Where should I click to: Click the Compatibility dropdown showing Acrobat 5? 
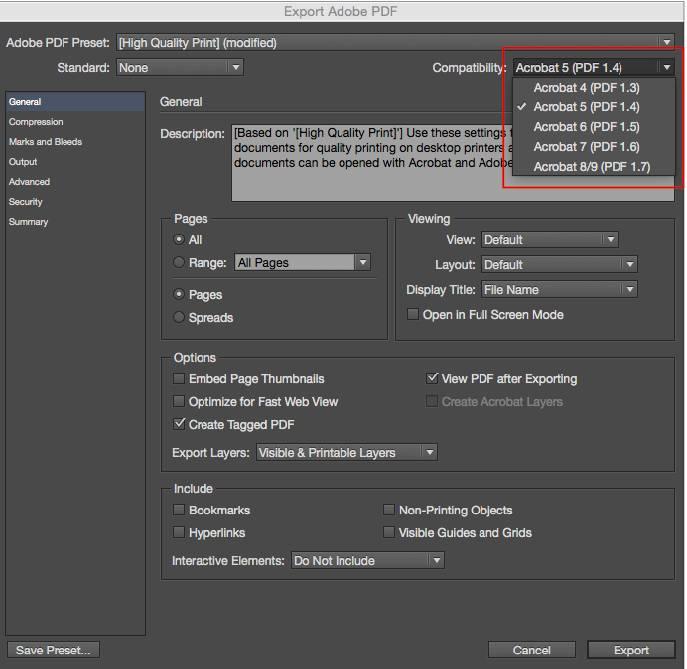pos(594,67)
